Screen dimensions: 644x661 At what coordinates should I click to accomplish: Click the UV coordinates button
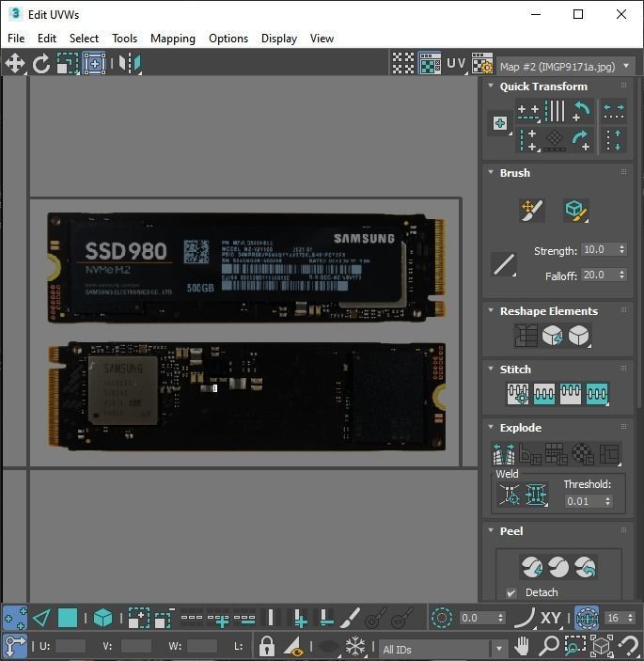click(x=456, y=64)
